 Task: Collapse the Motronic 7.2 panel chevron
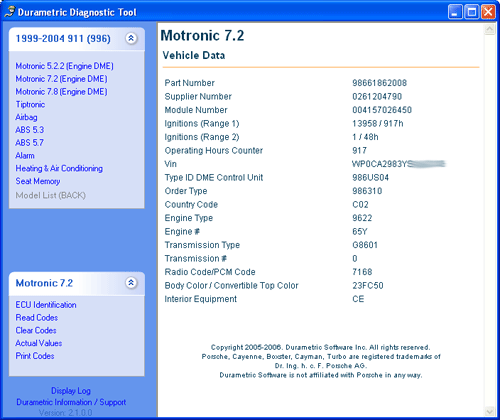click(131, 283)
